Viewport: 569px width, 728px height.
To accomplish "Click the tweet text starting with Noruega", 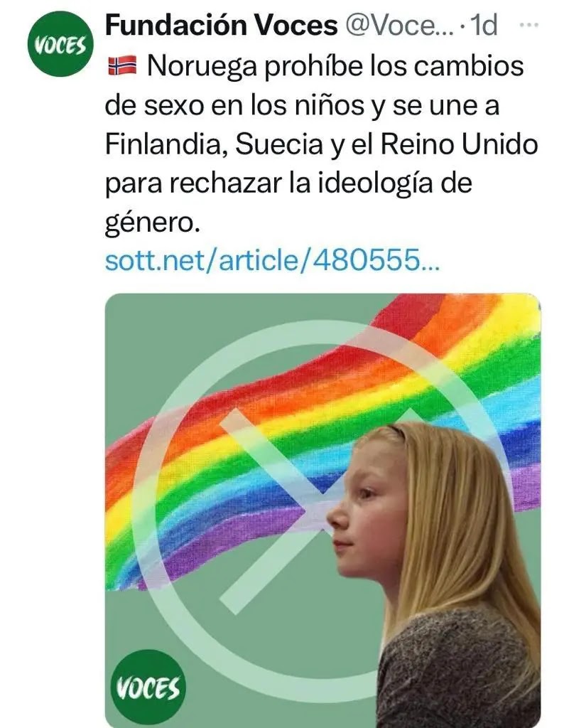I will point(321,145).
